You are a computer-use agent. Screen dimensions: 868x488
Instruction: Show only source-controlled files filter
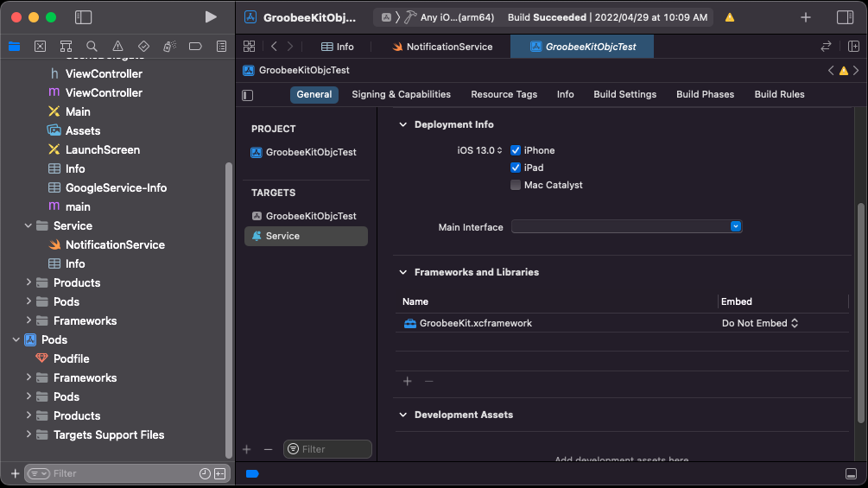219,473
